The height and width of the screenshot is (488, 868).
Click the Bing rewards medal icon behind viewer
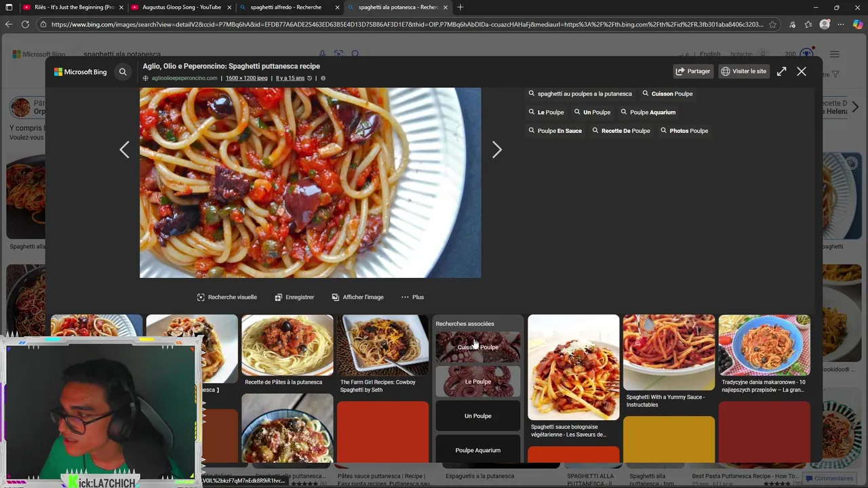click(x=806, y=54)
